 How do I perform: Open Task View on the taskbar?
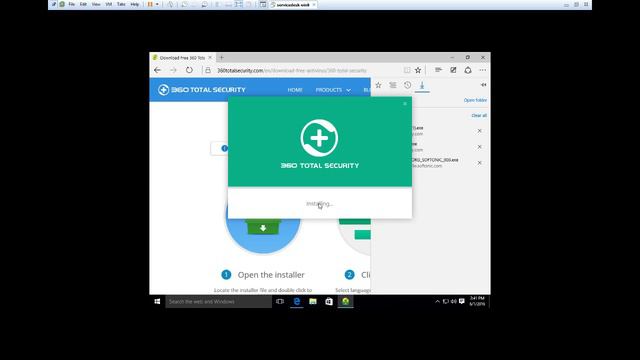tap(280, 302)
